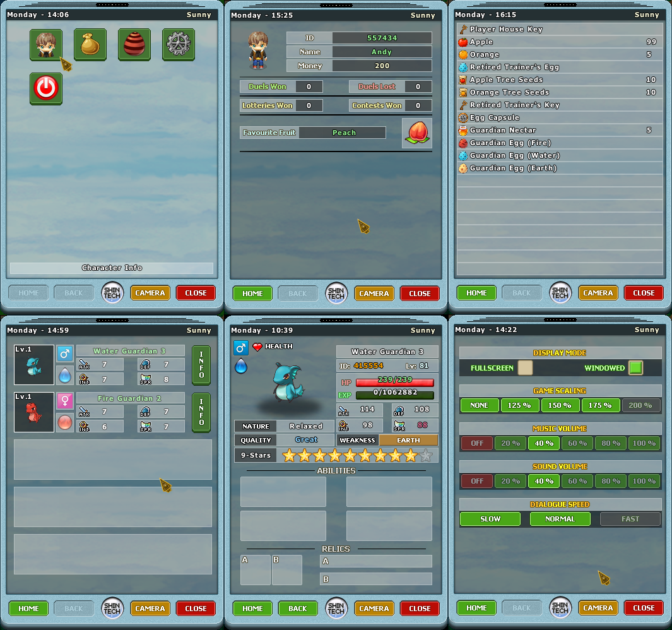Open Character Info icon in main menu
672x630 pixels.
(x=46, y=45)
